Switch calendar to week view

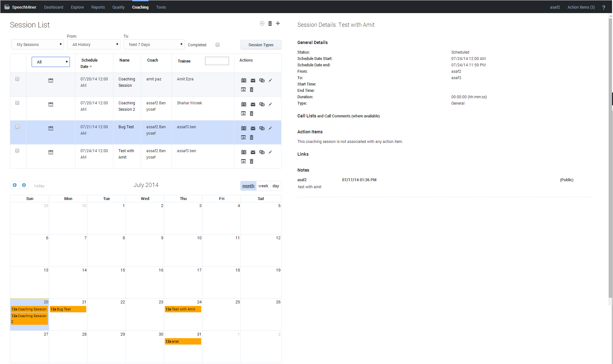[x=263, y=186]
